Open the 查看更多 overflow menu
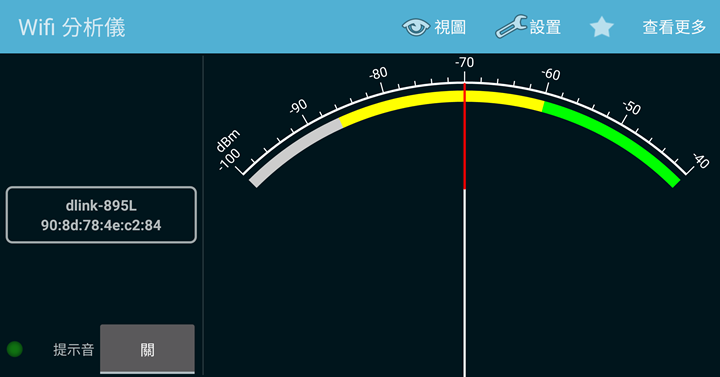Viewport: 720px width, 377px height. [x=674, y=27]
